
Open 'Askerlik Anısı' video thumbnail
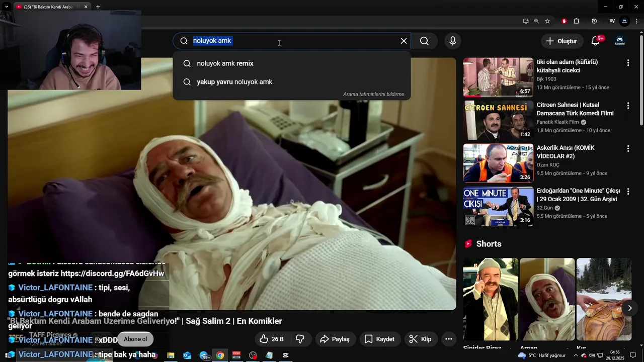[x=498, y=163]
